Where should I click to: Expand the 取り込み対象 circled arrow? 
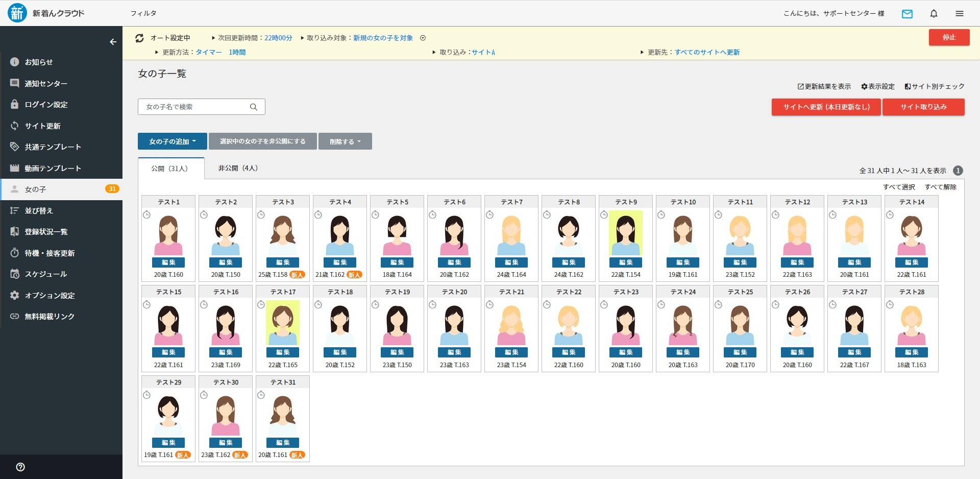tap(423, 38)
